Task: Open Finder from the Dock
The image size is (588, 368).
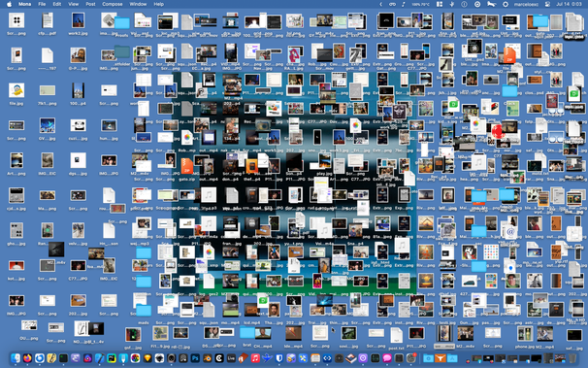Action: [16, 358]
